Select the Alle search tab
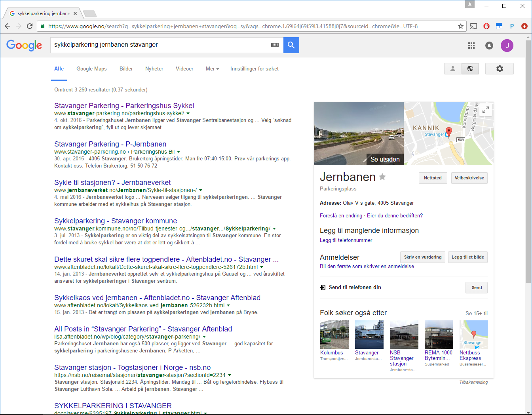The height and width of the screenshot is (415, 532). [59, 69]
